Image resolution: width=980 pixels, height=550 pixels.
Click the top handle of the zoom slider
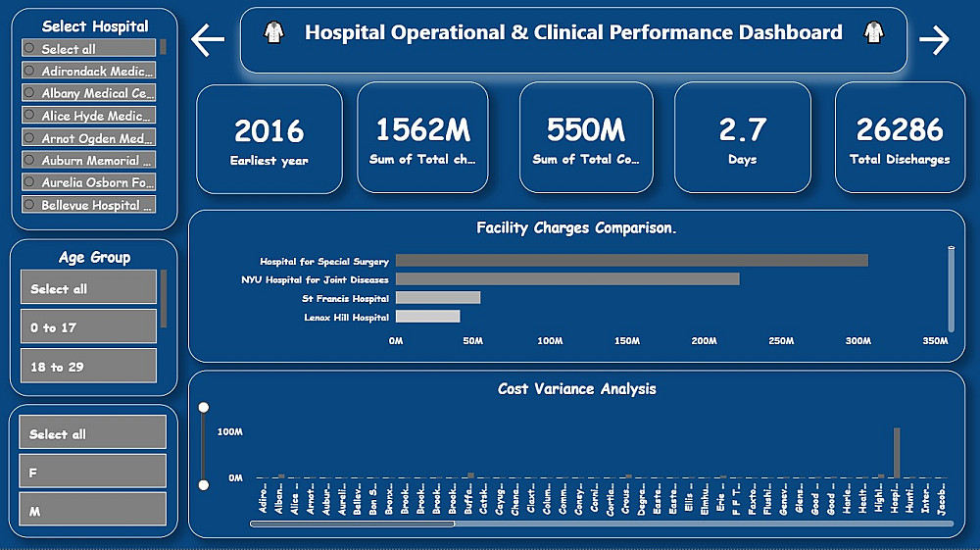[204, 408]
